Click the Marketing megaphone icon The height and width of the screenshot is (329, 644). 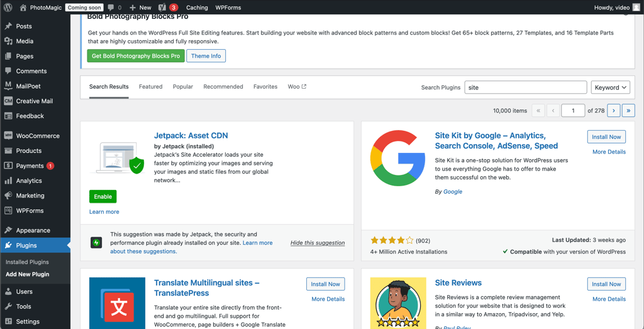point(8,196)
